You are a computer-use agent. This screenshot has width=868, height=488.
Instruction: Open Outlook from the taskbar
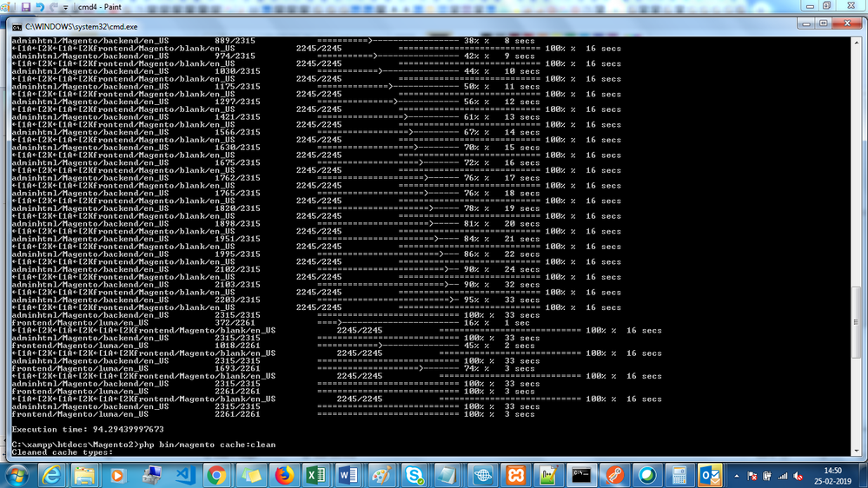click(x=710, y=475)
